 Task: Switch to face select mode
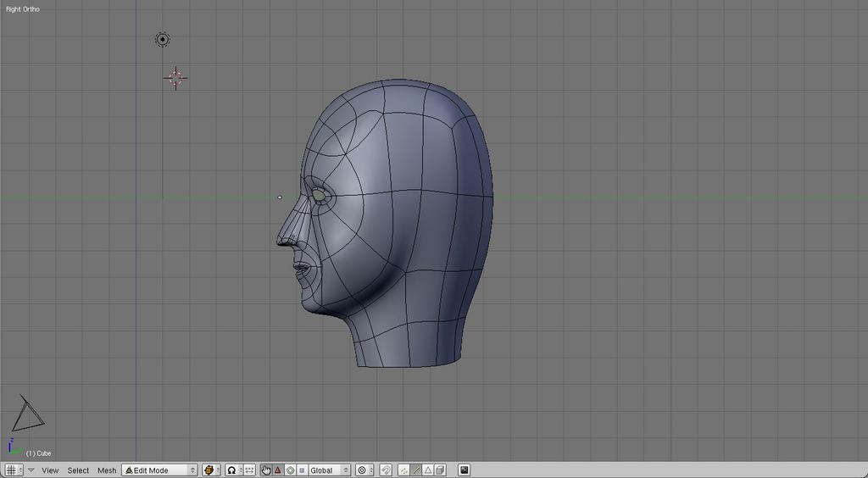[x=428, y=470]
